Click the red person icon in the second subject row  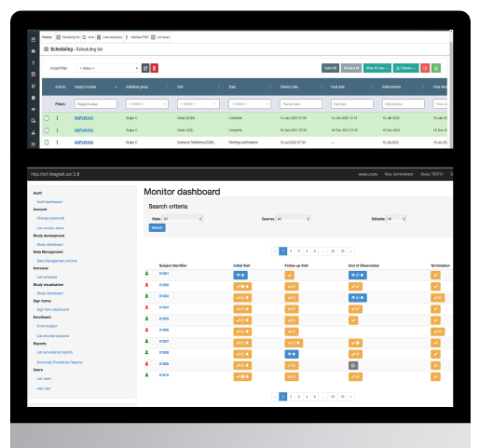(147, 285)
